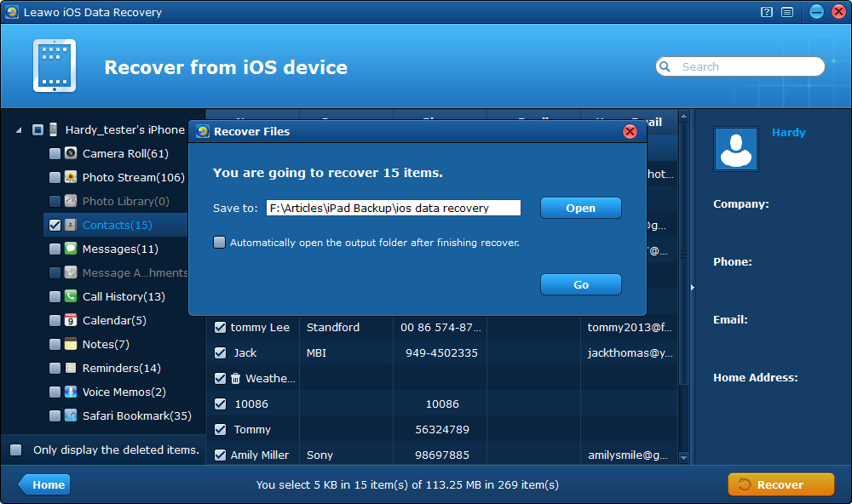Tick the Voice Memos(2) checkbox
The image size is (852, 504).
(x=55, y=392)
